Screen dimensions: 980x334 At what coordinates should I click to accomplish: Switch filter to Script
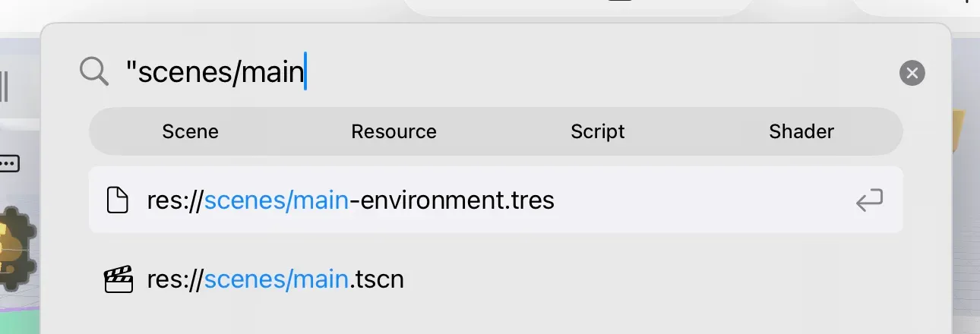[x=597, y=131]
